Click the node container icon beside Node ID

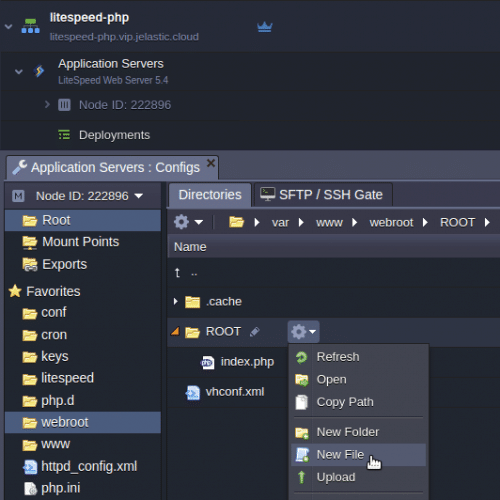pos(64,105)
